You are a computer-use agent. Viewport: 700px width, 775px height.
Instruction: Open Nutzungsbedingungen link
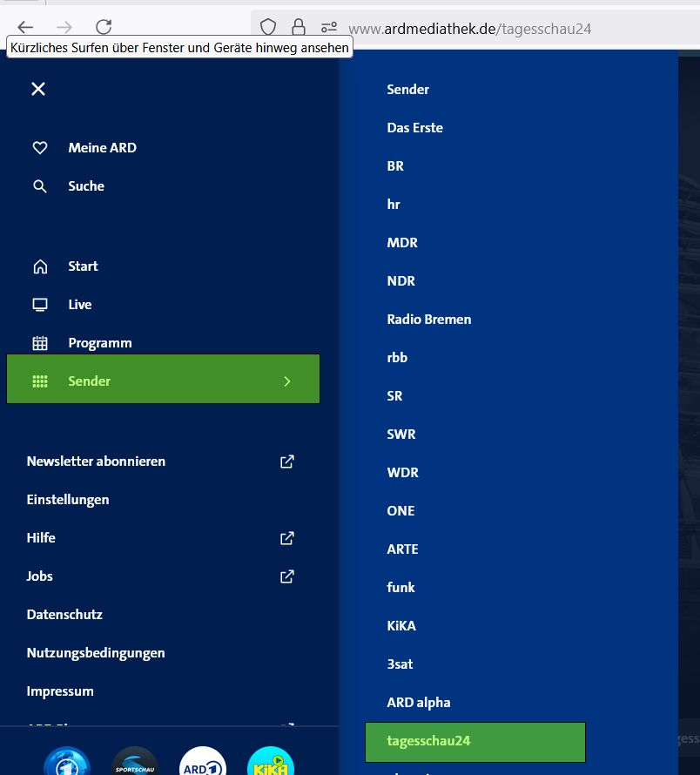(x=96, y=653)
